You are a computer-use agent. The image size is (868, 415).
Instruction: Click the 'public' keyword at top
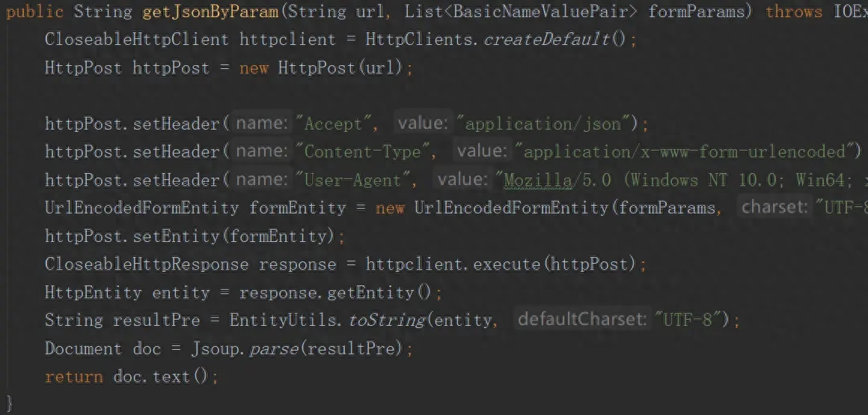click(x=34, y=12)
